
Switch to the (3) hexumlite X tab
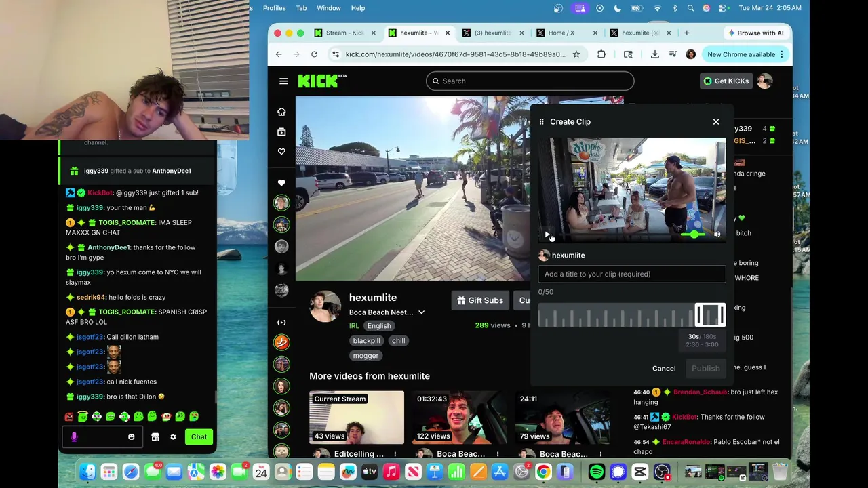point(492,33)
